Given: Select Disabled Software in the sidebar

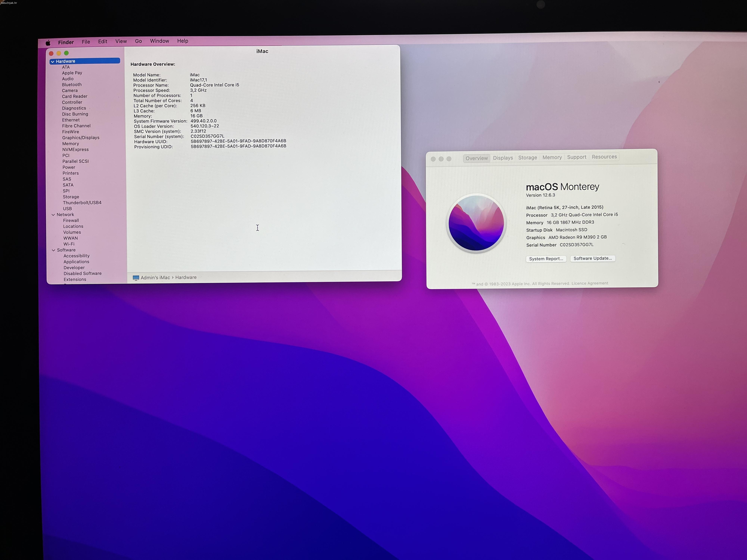Looking at the screenshot, I should [82, 274].
